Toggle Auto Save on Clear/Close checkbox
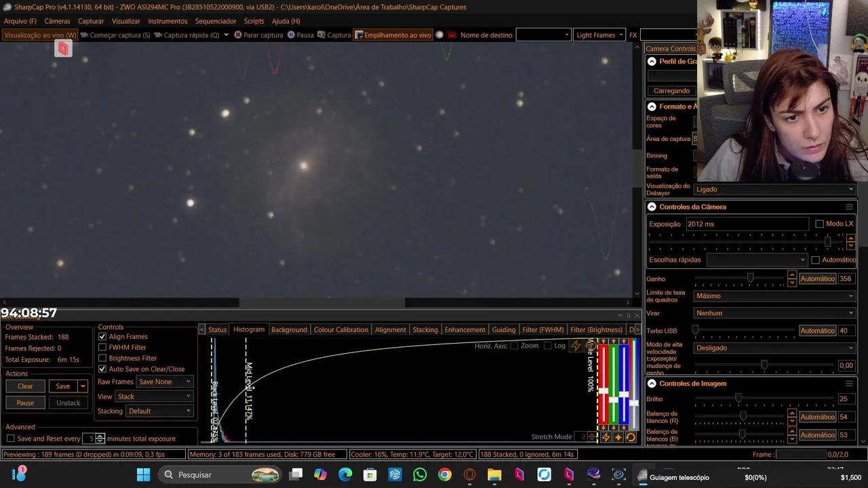 click(102, 369)
